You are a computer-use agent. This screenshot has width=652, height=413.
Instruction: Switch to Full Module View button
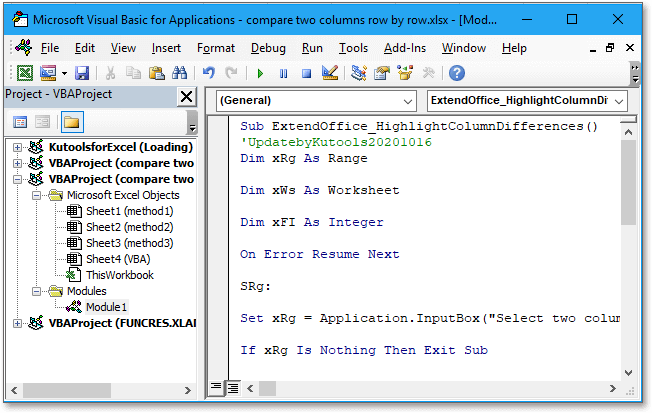pos(232,388)
